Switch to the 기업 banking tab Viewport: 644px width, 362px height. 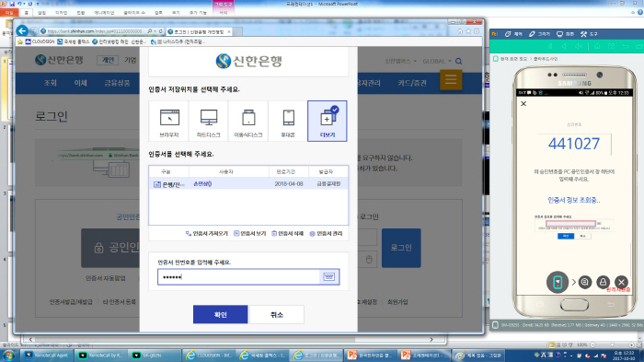(131, 60)
